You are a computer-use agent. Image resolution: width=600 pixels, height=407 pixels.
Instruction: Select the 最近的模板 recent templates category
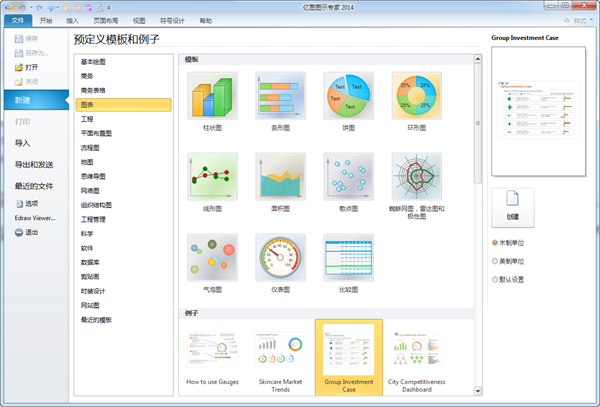124,320
